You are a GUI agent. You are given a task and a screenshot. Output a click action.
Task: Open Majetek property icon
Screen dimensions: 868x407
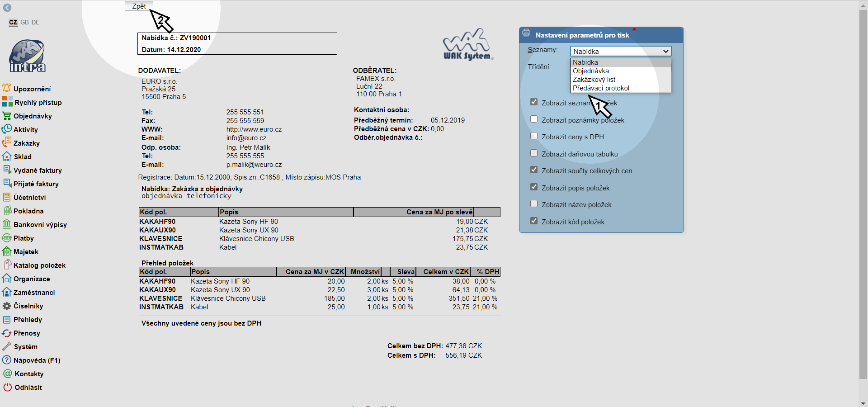pyautogui.click(x=7, y=251)
